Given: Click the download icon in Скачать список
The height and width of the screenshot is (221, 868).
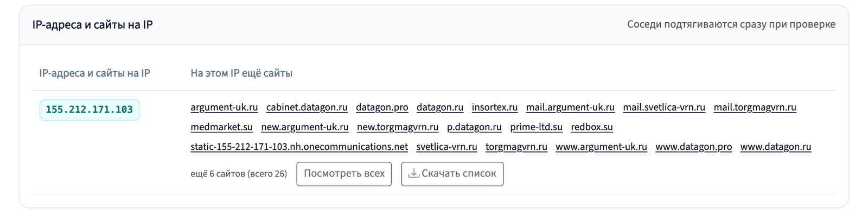Looking at the screenshot, I should pyautogui.click(x=414, y=173).
